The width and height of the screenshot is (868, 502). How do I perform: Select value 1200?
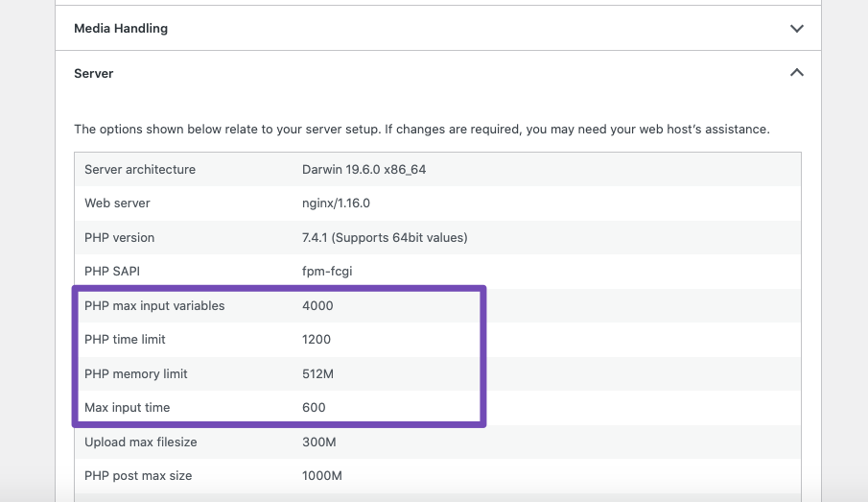click(317, 340)
